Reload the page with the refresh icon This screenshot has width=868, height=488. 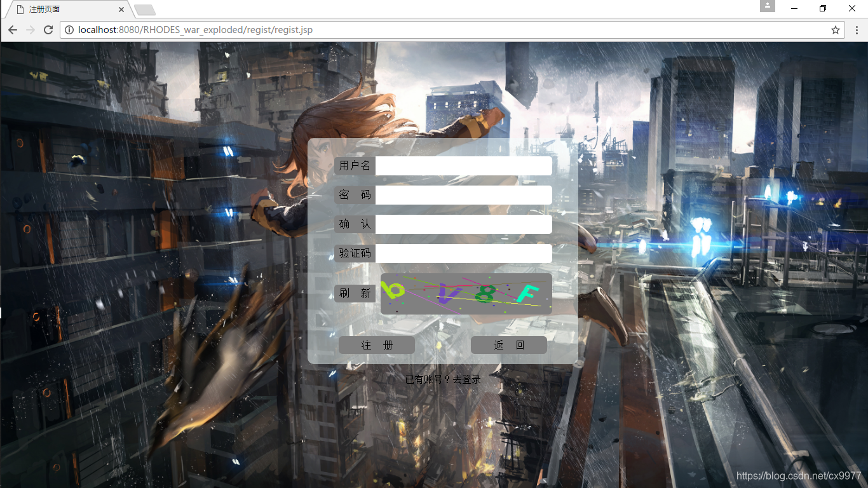[48, 30]
